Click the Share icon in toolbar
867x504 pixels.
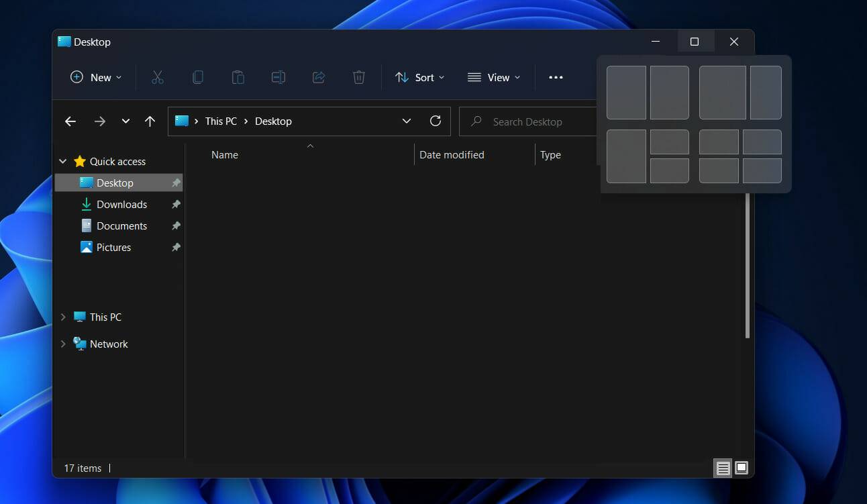tap(319, 77)
